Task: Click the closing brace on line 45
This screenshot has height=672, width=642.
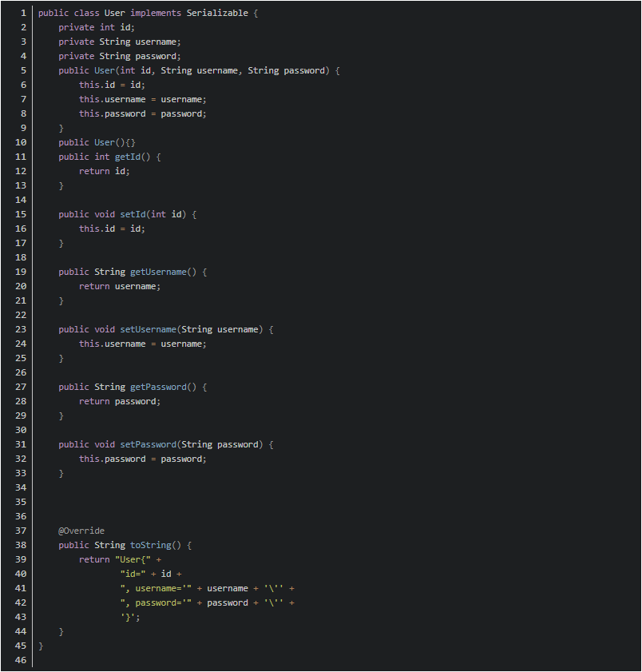Action: [41, 646]
